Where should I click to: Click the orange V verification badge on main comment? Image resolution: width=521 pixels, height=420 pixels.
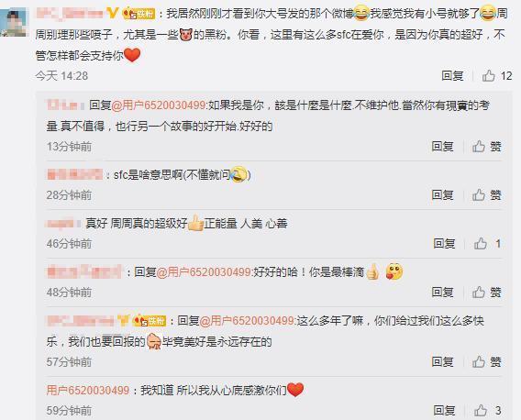tap(112, 13)
